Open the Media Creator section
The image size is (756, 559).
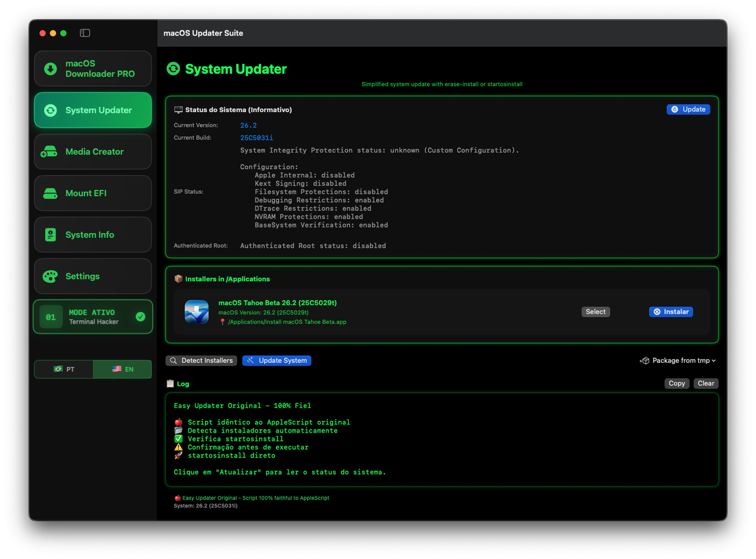(93, 152)
